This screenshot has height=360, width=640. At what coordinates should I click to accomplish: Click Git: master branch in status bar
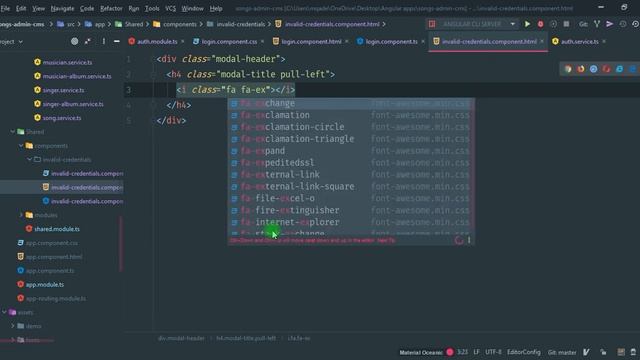coord(562,352)
